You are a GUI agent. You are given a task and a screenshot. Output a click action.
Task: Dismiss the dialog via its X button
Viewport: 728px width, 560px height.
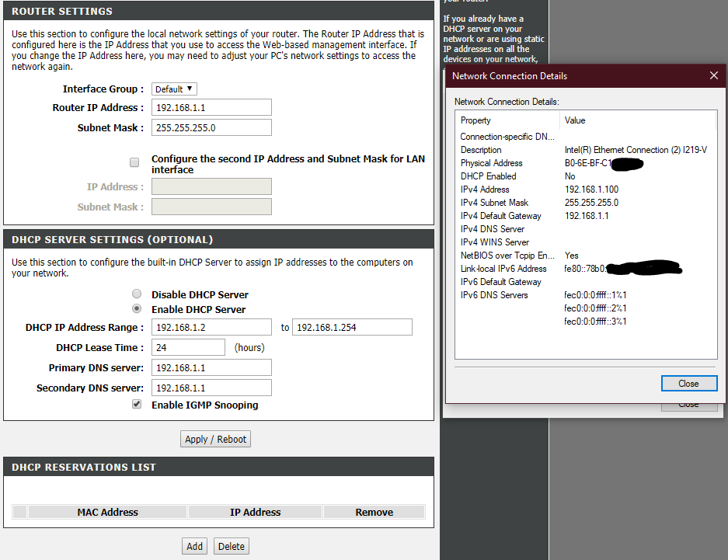click(713, 75)
